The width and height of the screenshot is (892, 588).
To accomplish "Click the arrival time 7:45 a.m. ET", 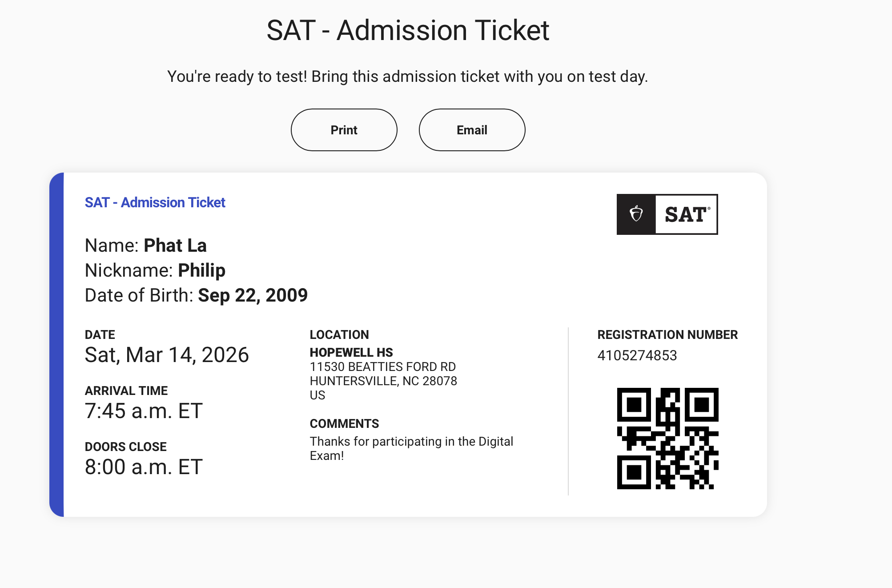I will [144, 411].
